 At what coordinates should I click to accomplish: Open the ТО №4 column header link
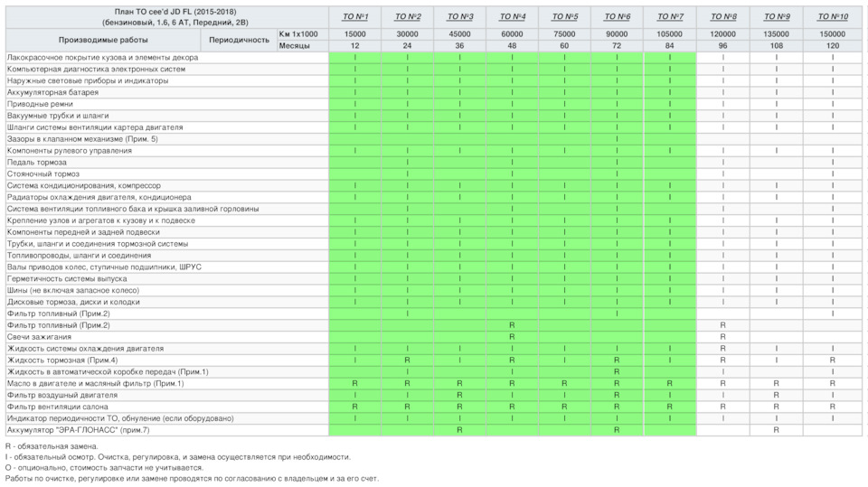(512, 16)
